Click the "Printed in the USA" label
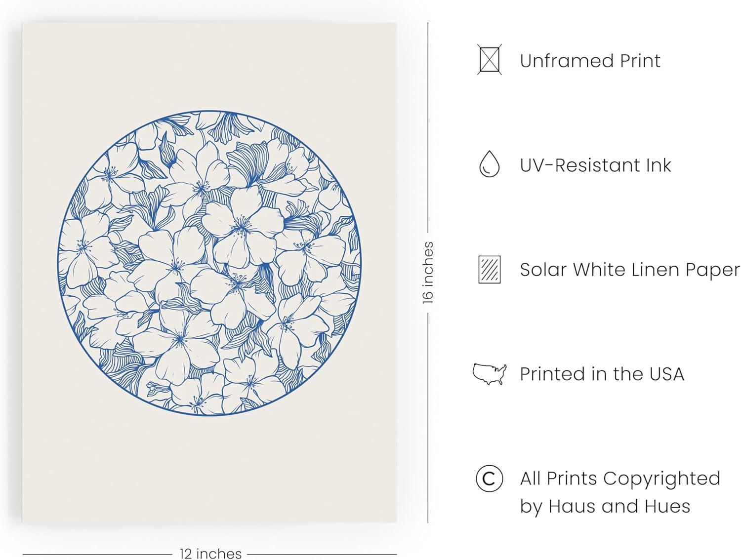 [x=602, y=374]
